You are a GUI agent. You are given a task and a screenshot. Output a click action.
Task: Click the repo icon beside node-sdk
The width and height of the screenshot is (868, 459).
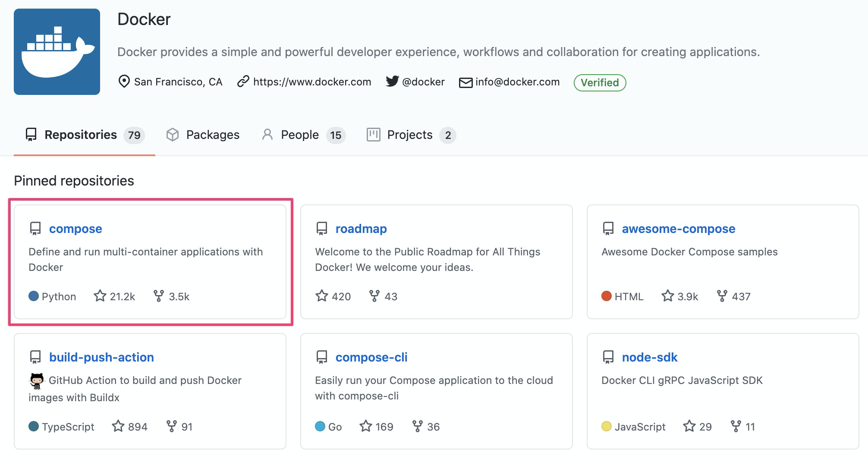point(608,357)
